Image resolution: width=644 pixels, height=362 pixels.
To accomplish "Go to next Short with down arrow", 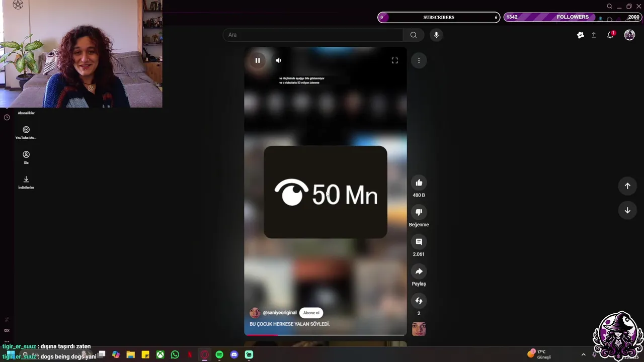I will click(x=627, y=211).
